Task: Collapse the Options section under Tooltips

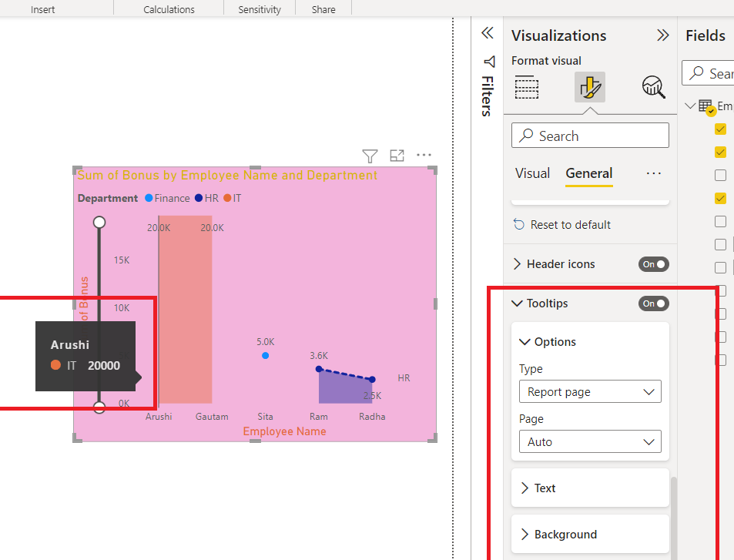Action: (525, 341)
